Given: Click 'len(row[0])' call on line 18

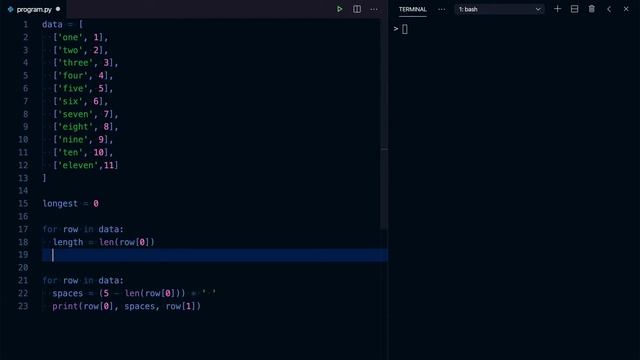Looking at the screenshot, I should pyautogui.click(x=127, y=242).
